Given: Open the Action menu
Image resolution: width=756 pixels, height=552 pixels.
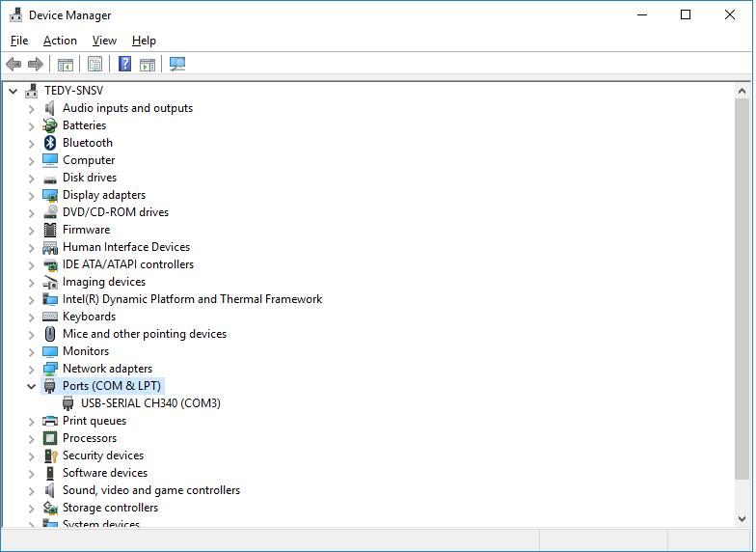Looking at the screenshot, I should [x=60, y=41].
